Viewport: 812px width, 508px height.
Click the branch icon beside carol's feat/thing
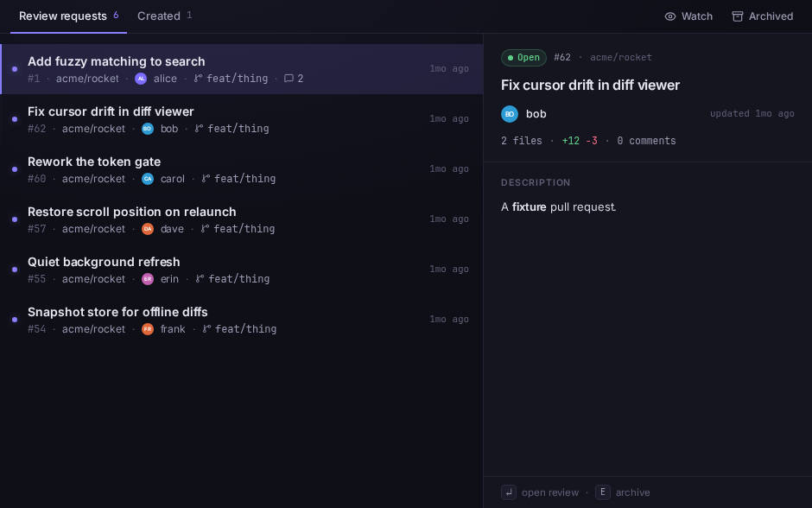click(206, 179)
